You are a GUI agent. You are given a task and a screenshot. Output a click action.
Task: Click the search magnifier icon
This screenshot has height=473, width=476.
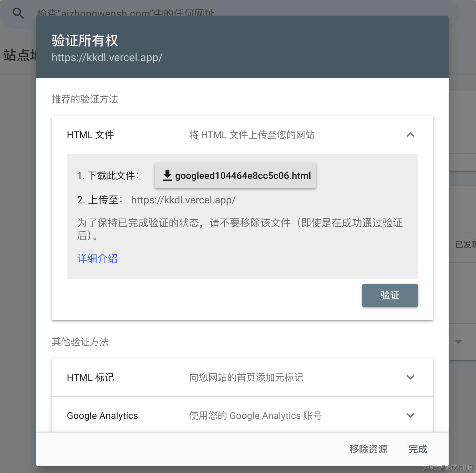coord(18,13)
